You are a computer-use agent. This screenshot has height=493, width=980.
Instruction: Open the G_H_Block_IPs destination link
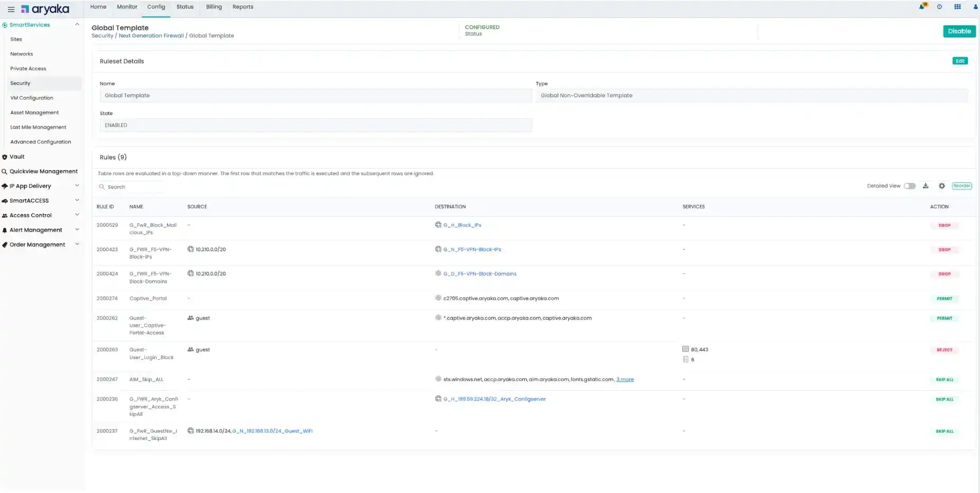[462, 225]
